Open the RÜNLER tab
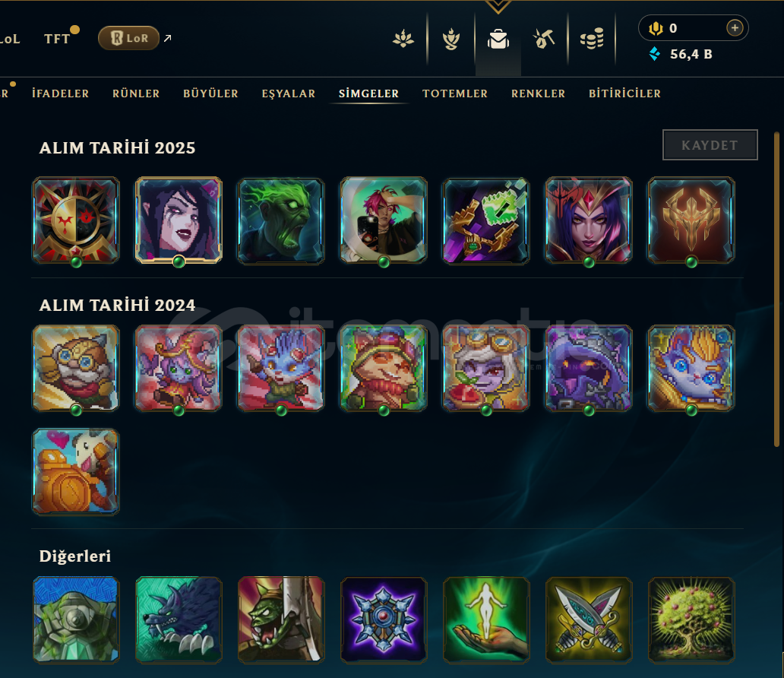 click(x=136, y=93)
